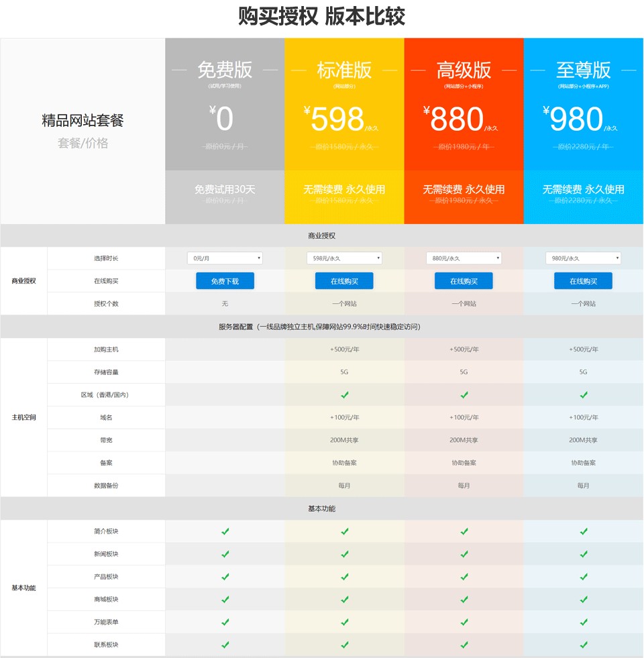
Task: Click the 商业授权 section header bar
Action: pos(321,236)
